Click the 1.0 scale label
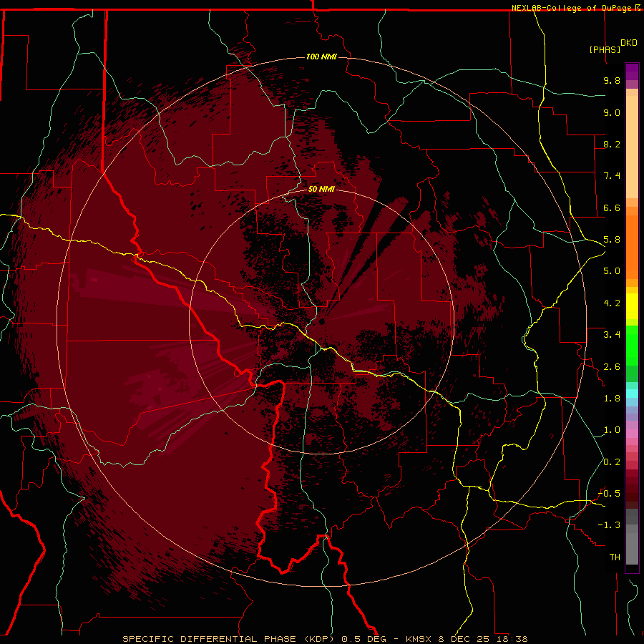This screenshot has height=644, width=644. click(612, 430)
